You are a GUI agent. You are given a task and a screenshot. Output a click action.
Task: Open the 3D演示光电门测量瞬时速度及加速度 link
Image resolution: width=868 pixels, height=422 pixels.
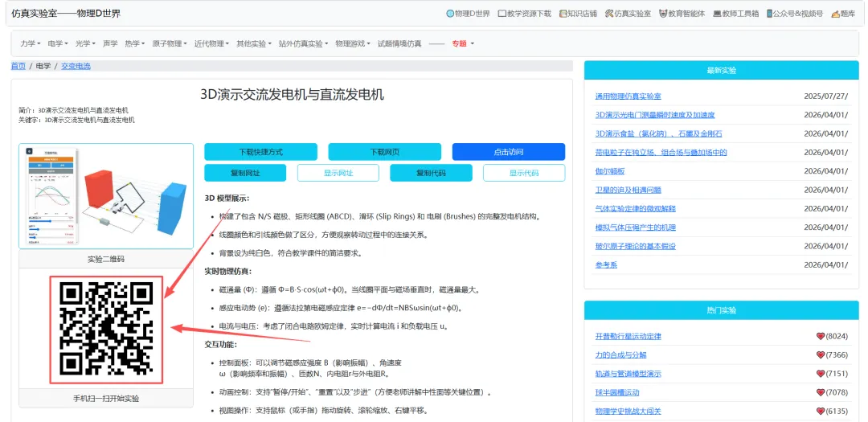[655, 115]
